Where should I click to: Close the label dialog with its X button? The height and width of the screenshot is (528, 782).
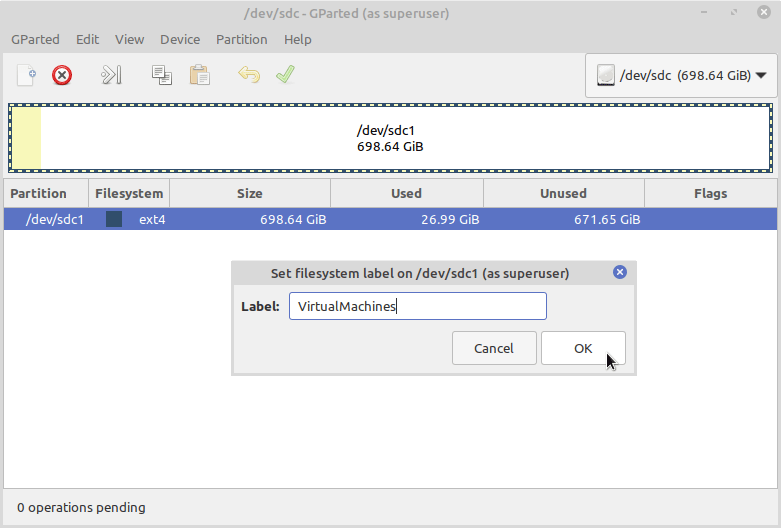tap(620, 272)
